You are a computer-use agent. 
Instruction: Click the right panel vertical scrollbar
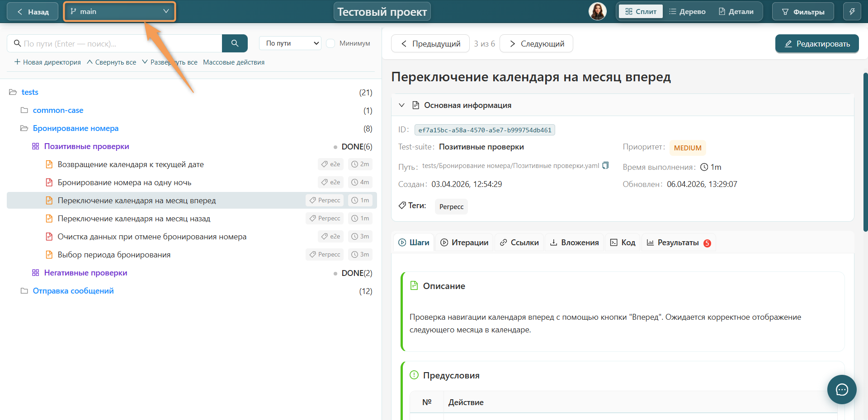click(865, 152)
